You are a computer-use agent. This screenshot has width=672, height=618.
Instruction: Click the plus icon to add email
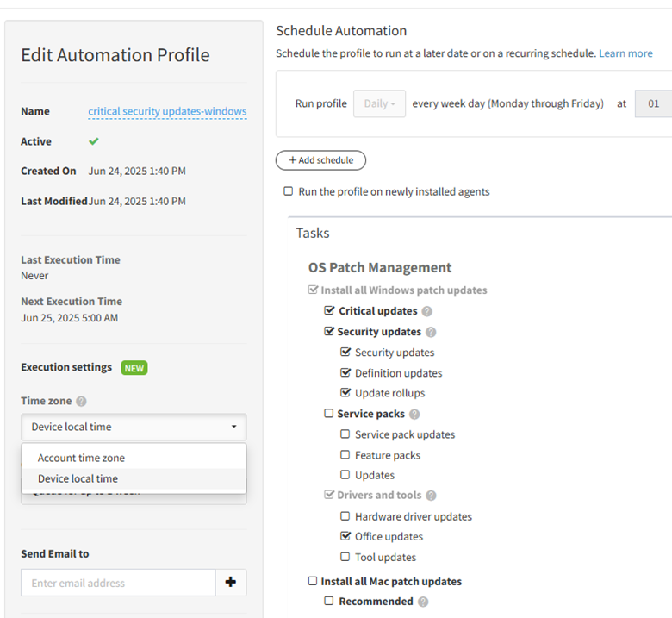click(x=231, y=582)
